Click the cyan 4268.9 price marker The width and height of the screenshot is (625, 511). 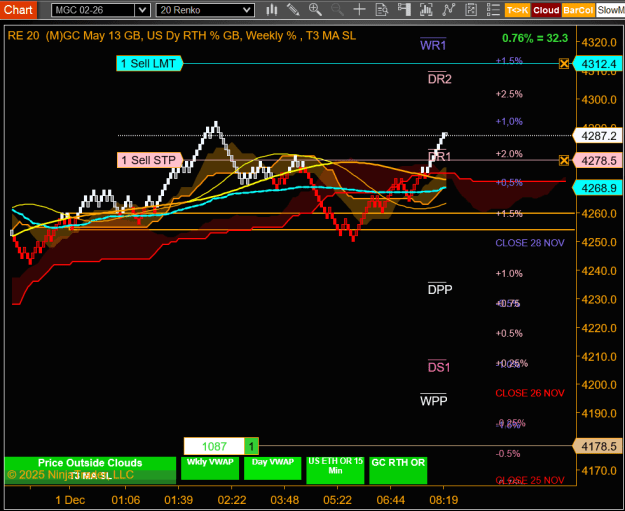click(x=598, y=188)
